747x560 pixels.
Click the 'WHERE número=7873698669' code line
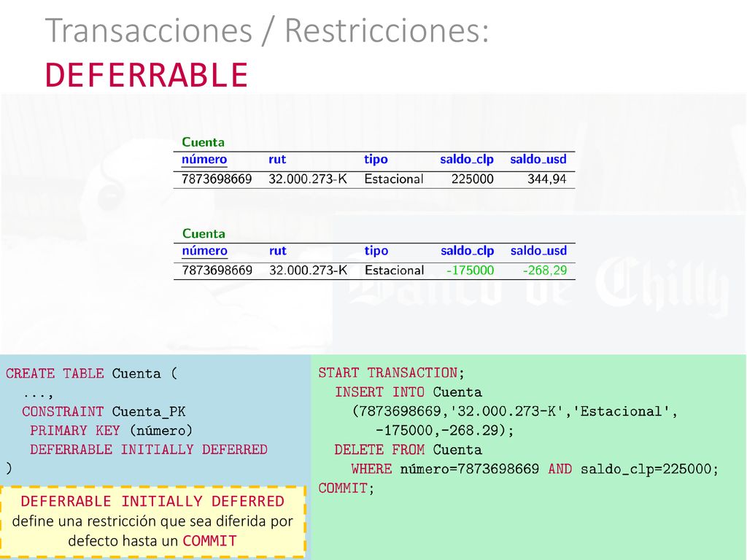(535, 469)
